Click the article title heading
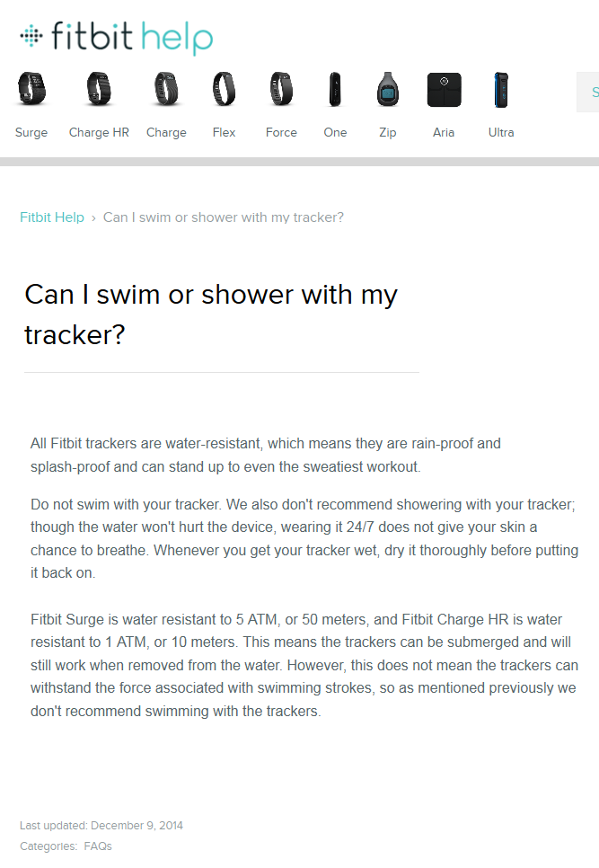This screenshot has height=868, width=599. pyautogui.click(x=211, y=314)
